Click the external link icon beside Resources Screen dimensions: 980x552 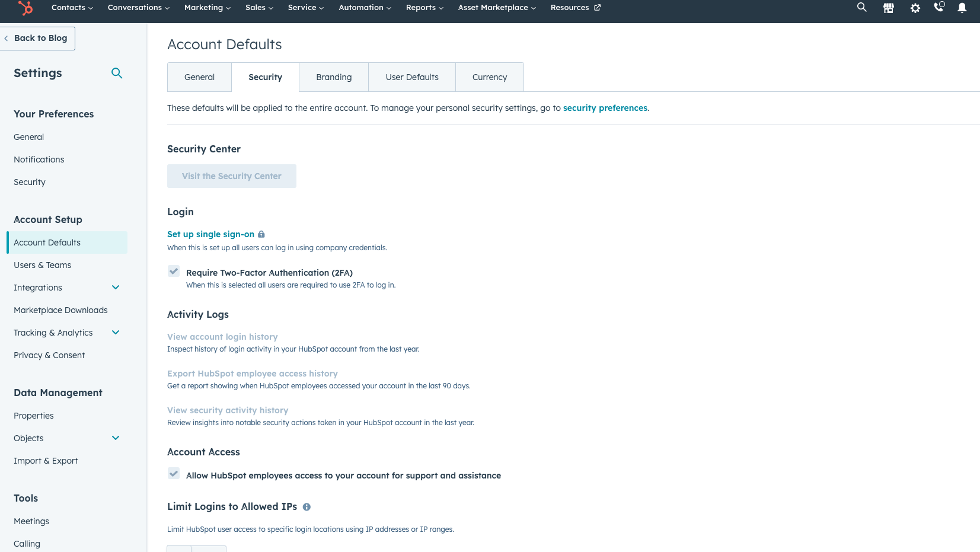coord(598,8)
